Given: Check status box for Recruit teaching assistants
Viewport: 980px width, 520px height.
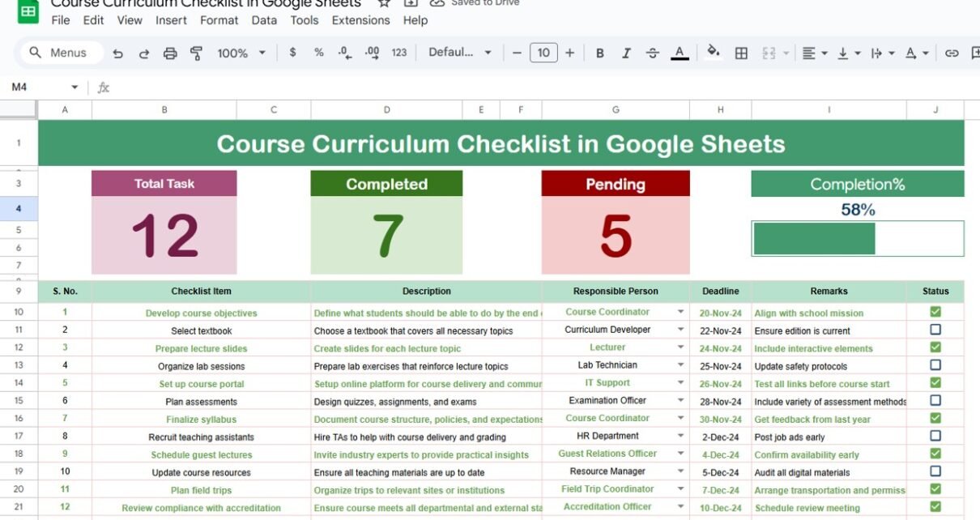Looking at the screenshot, I should click(x=935, y=436).
